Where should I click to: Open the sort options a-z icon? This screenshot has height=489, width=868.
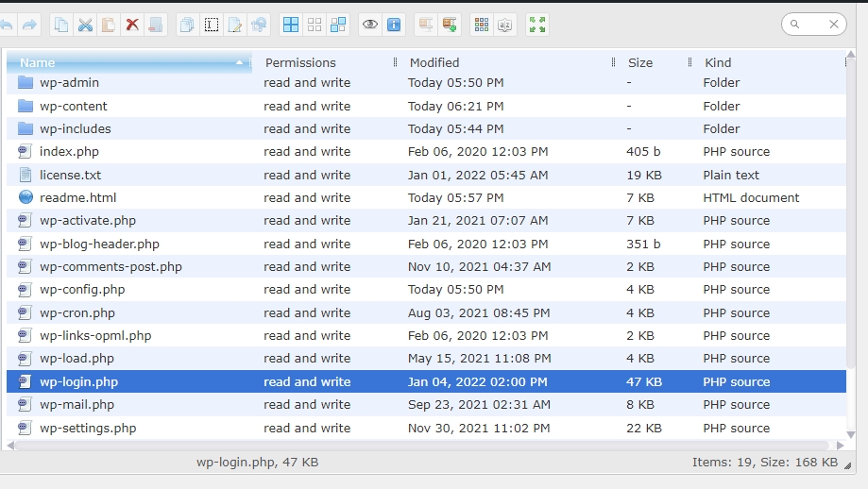pos(505,25)
